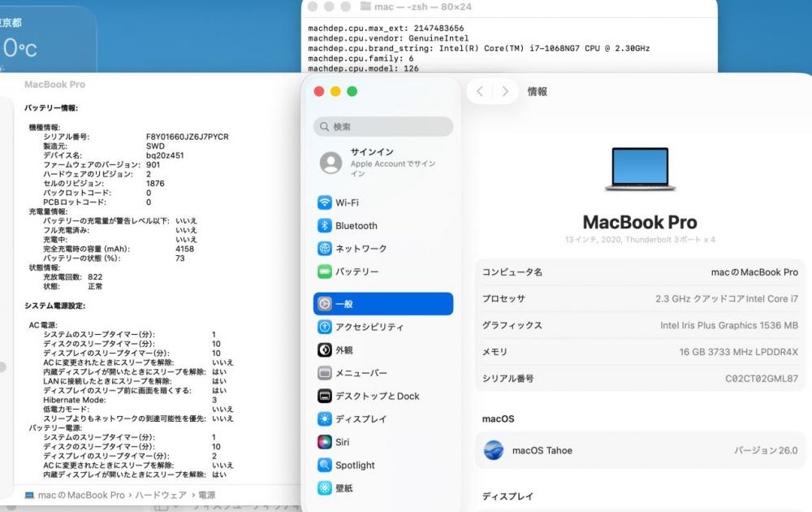This screenshot has width=812, height=512.
Task: Minimize System Settings with yellow button
Action: pyautogui.click(x=335, y=92)
